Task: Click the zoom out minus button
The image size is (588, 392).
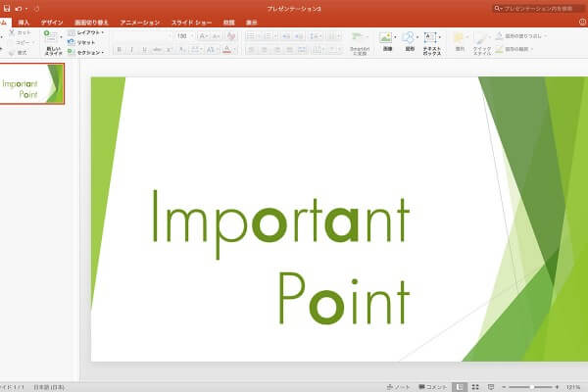Action: point(504,387)
